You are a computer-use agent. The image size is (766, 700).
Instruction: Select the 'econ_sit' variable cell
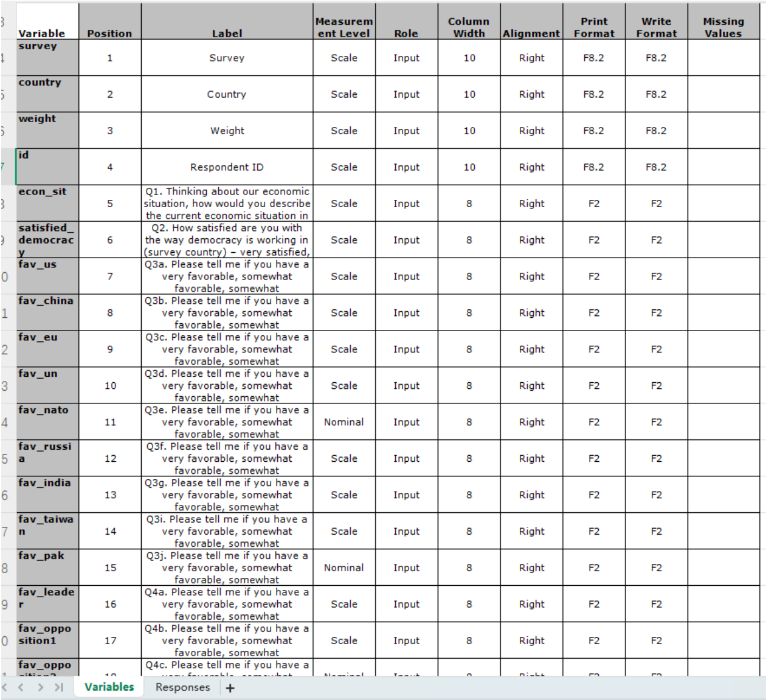coord(47,204)
